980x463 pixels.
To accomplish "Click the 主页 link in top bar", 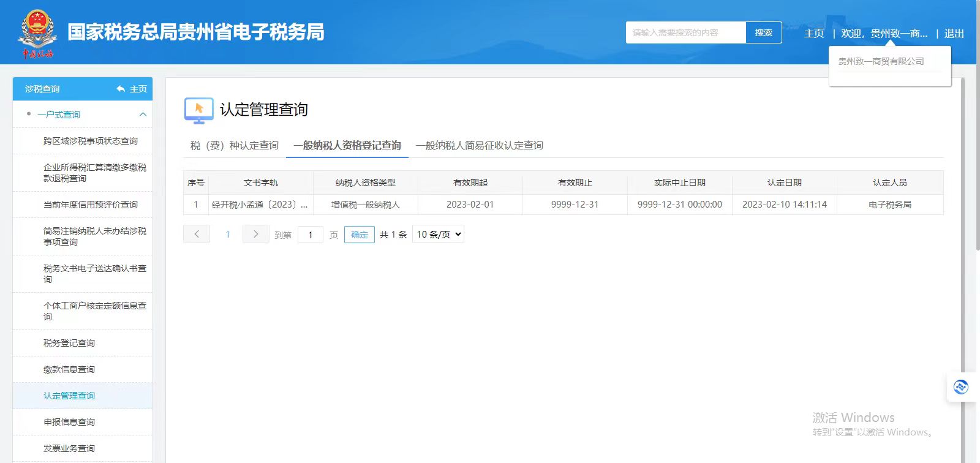I will (813, 33).
